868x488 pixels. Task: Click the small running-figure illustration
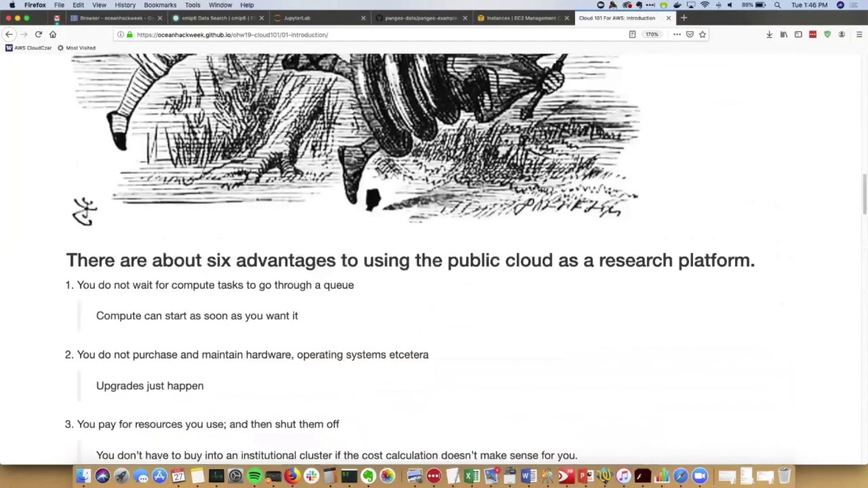coord(85,211)
